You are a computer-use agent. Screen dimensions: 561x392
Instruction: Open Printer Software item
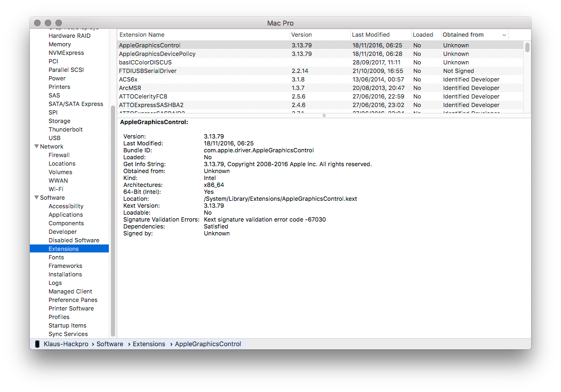coord(71,308)
